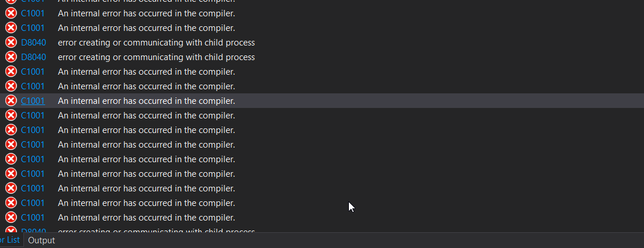Select message of the first fully visible C1001 row

point(146,13)
